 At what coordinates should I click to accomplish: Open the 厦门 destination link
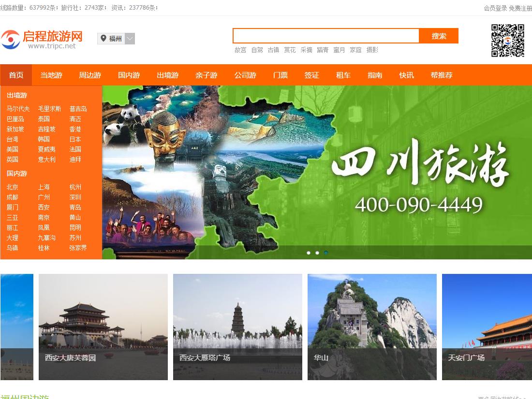(12, 207)
